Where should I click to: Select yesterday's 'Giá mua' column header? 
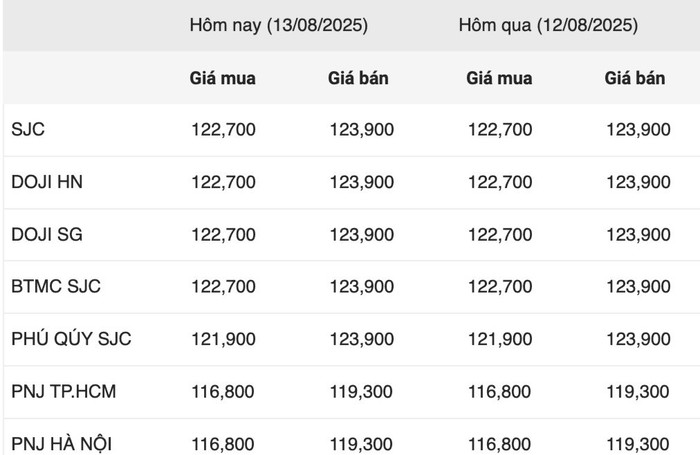[x=499, y=78]
